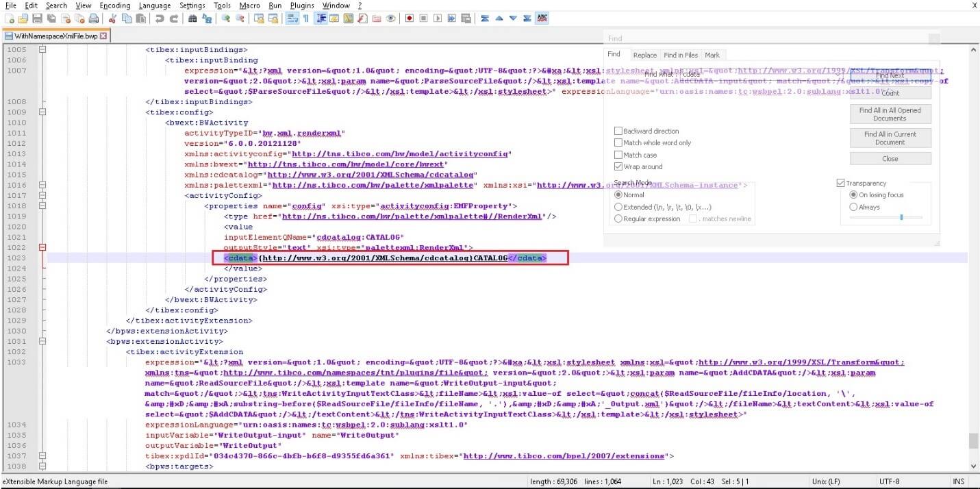Click the Count button

pyautogui.click(x=890, y=92)
